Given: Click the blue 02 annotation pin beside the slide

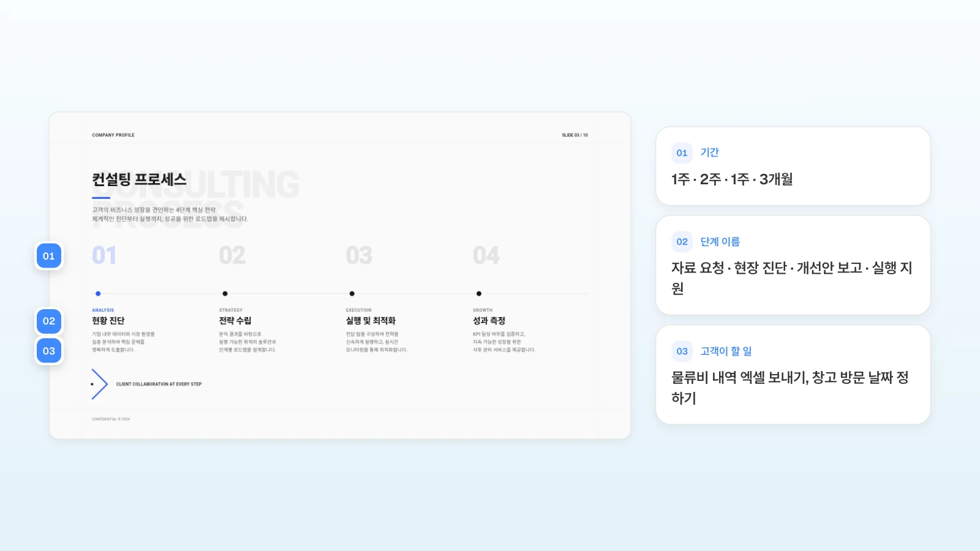Looking at the screenshot, I should point(49,321).
